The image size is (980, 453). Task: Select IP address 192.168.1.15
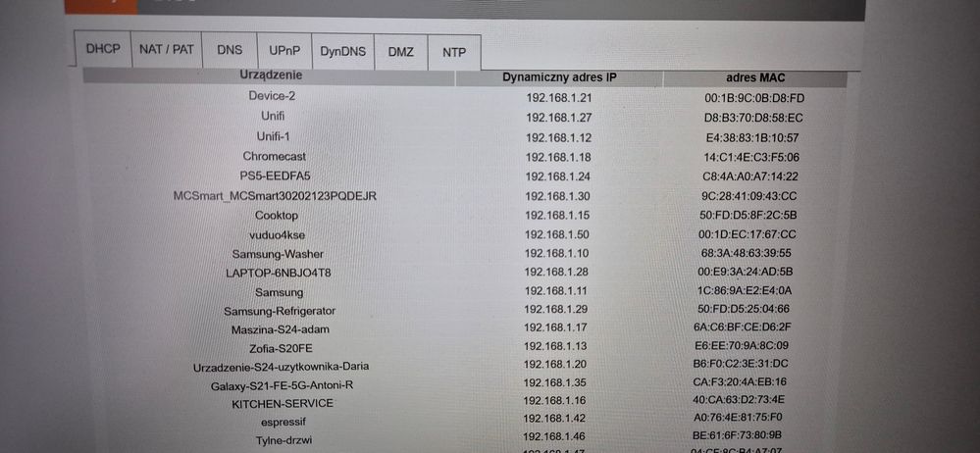point(557,215)
